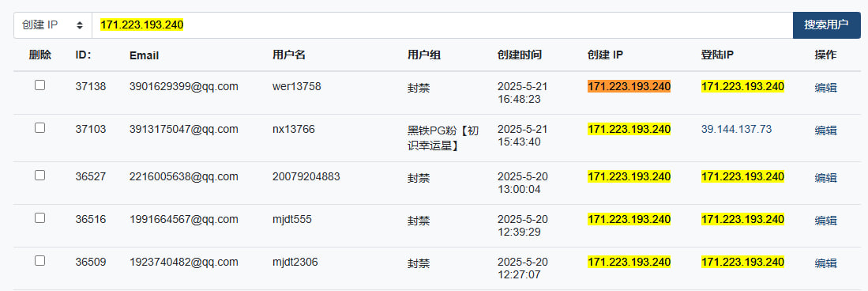Image resolution: width=868 pixels, height=291 pixels.
Task: Mark user 36509 for deletion
Action: [x=39, y=260]
